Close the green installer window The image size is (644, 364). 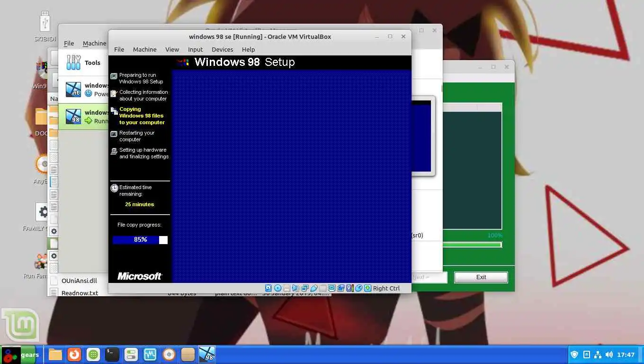coord(507,67)
